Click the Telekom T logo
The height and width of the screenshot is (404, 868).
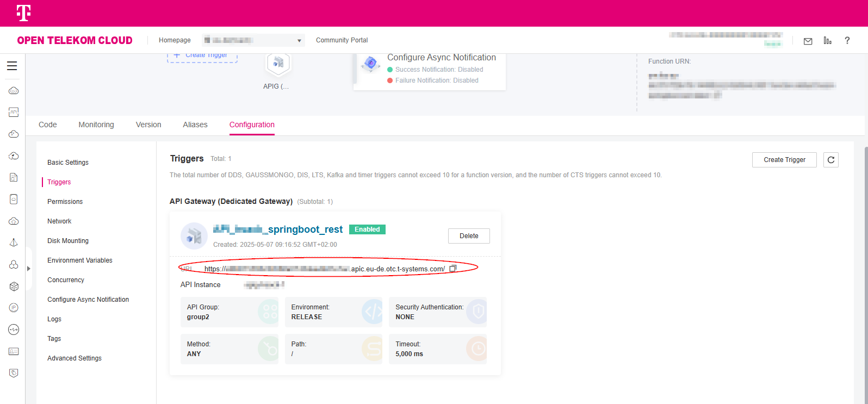(23, 13)
